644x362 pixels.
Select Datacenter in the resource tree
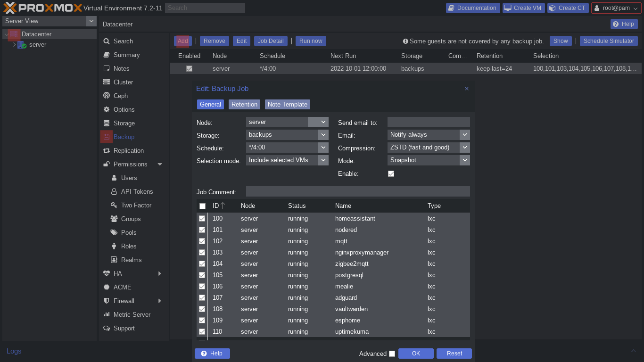36,34
